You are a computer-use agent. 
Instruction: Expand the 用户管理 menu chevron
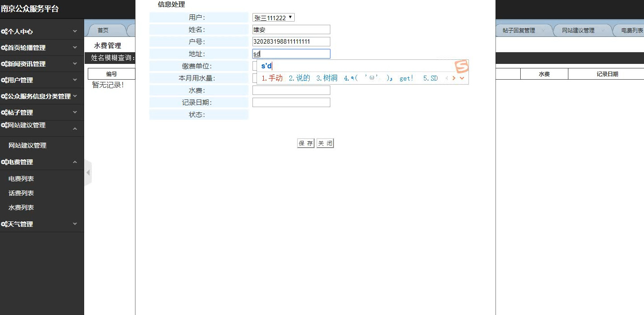(75, 80)
